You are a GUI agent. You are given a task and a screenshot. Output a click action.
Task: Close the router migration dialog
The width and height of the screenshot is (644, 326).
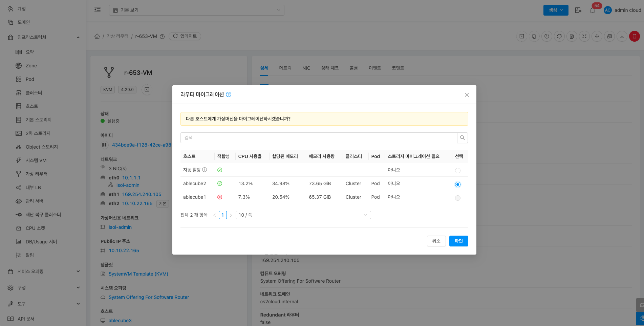467,95
